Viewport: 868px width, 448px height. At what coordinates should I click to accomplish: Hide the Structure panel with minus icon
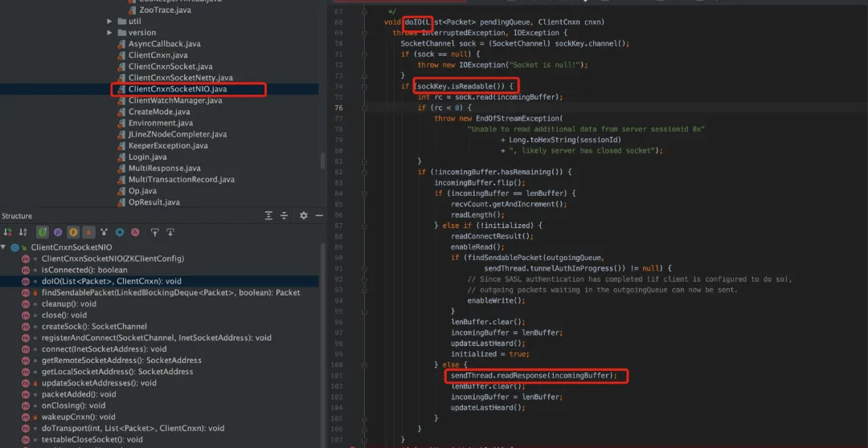pyautogui.click(x=319, y=216)
